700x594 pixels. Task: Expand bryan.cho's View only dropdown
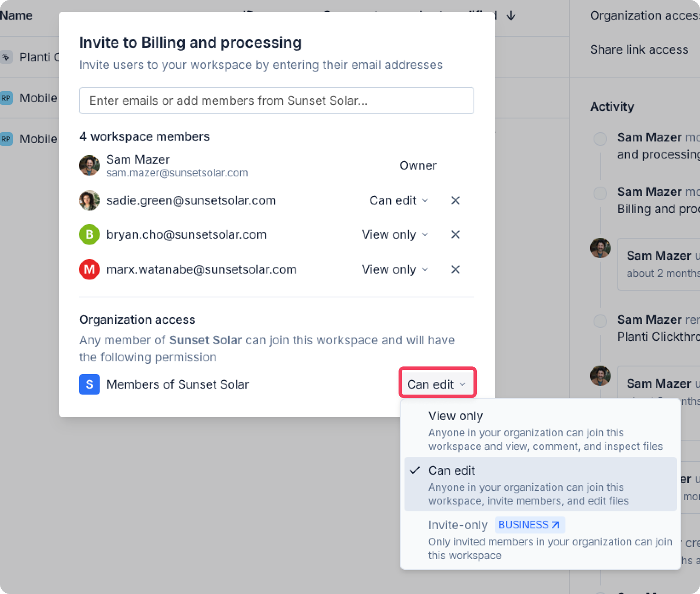click(x=395, y=234)
